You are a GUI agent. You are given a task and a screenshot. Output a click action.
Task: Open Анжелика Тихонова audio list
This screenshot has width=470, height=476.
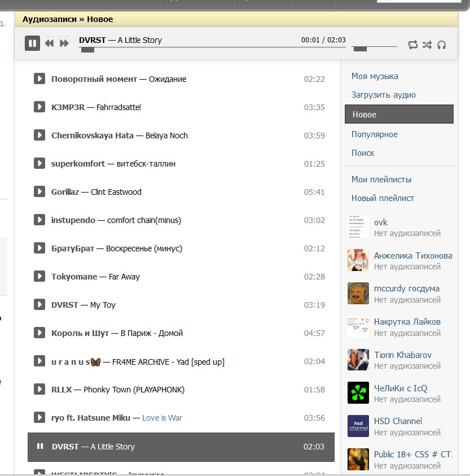[x=413, y=256]
